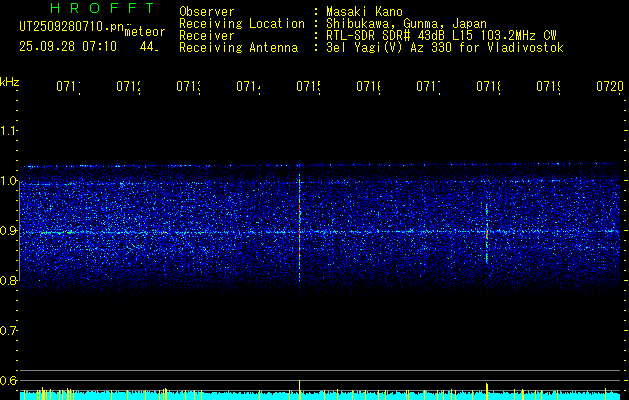The width and height of the screenshot is (629, 400).
Task: Click the 0715 time marker
Action: 308,86
